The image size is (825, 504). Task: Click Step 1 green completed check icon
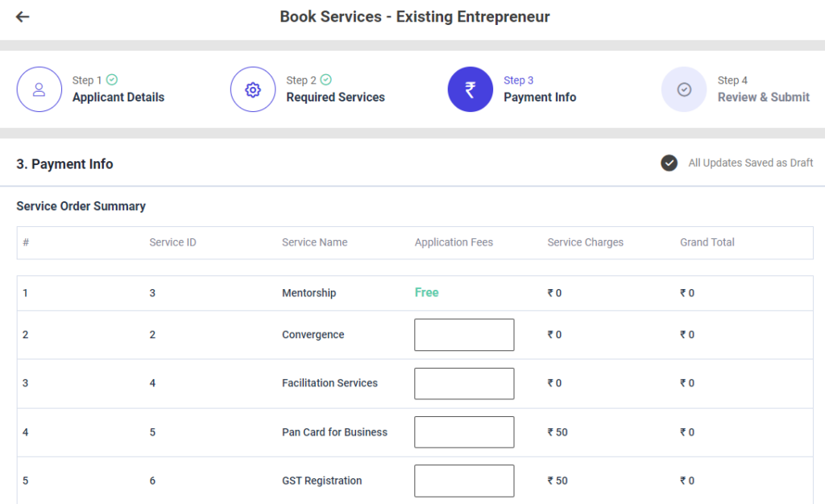click(112, 80)
